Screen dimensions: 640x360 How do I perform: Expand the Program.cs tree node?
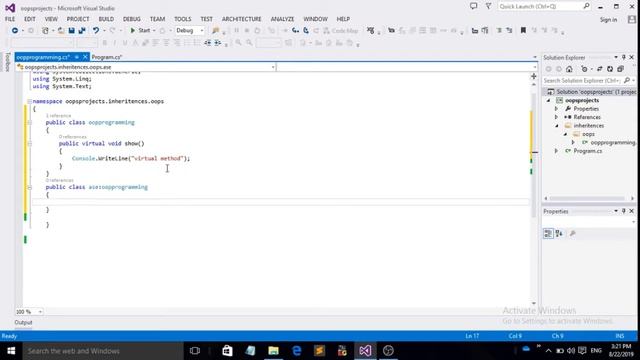click(556, 151)
